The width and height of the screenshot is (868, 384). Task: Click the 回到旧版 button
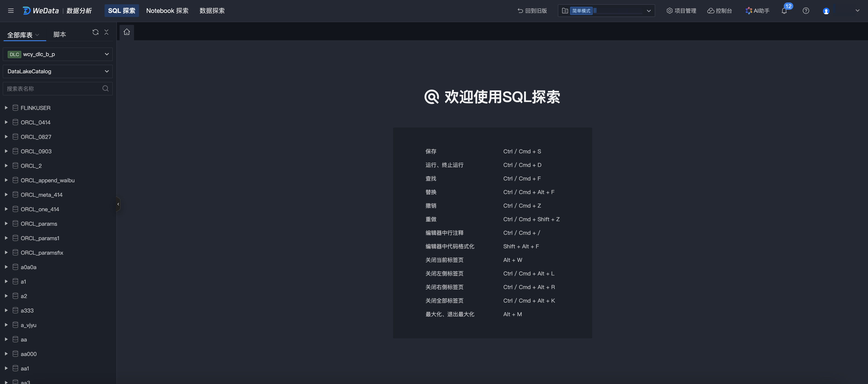[x=532, y=11]
